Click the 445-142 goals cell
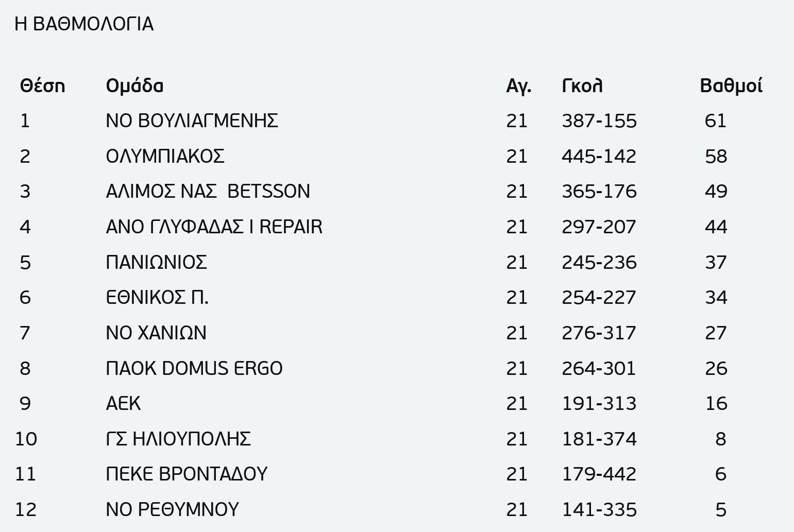This screenshot has height=532, width=794. click(x=599, y=156)
